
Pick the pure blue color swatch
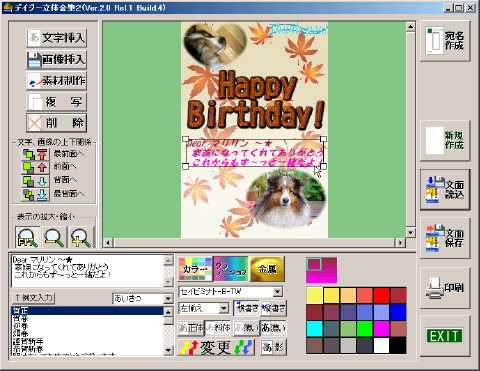tap(398, 312)
